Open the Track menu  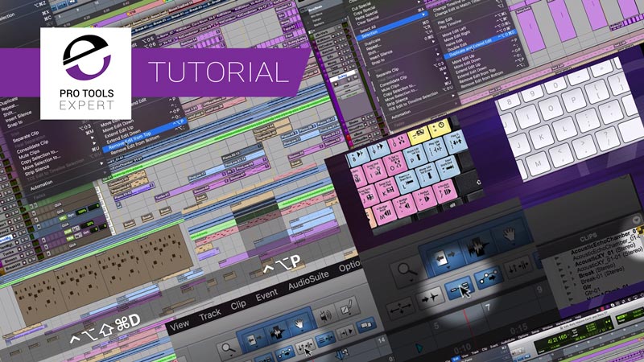click(210, 315)
